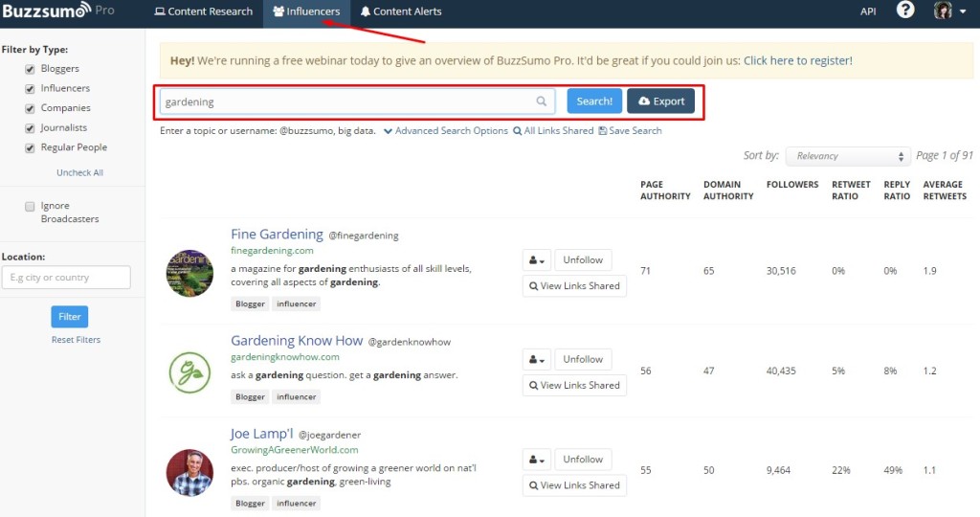Open the API menu item

868,11
